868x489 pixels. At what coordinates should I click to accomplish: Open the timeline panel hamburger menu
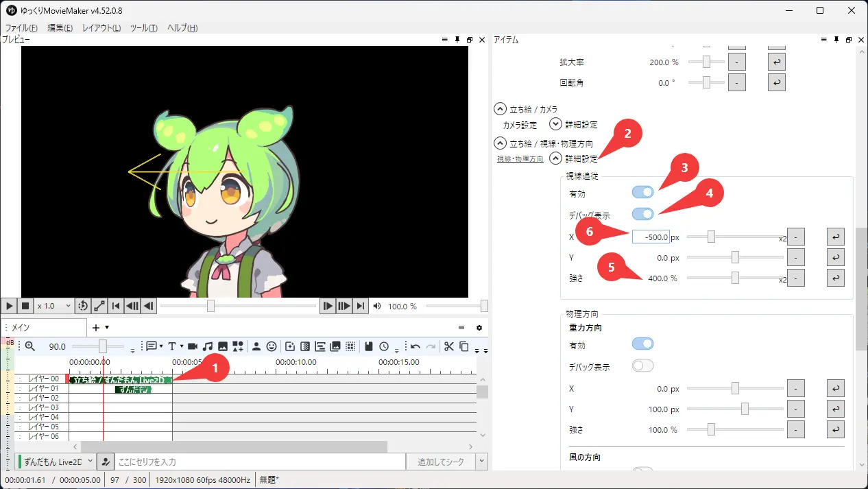click(x=461, y=328)
